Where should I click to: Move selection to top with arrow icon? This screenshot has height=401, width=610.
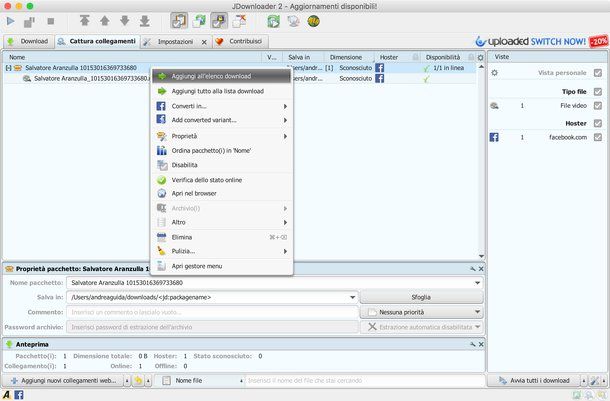click(x=84, y=21)
